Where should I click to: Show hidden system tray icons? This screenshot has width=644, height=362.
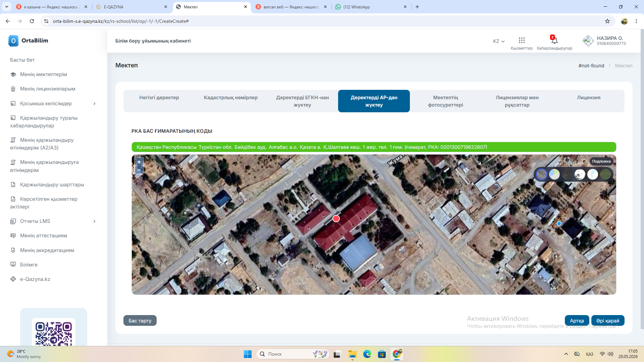coord(566,354)
